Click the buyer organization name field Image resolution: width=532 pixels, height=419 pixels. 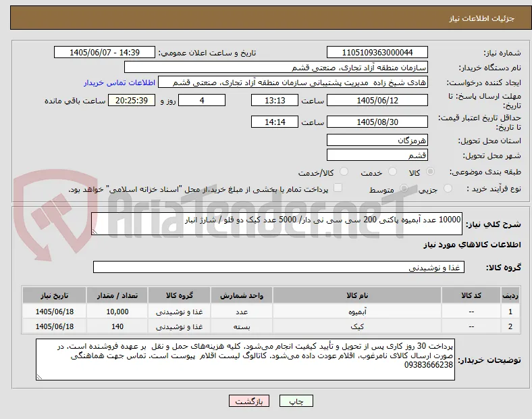click(x=276, y=67)
